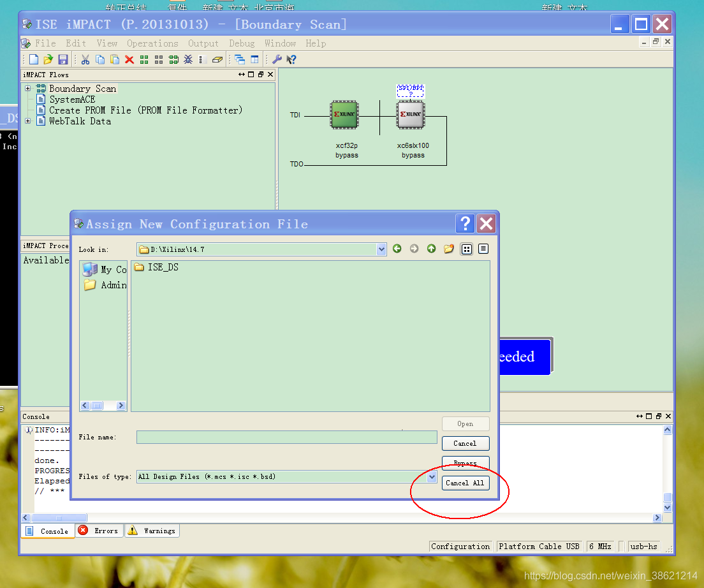This screenshot has height=588, width=704.
Task: Open the View menu
Action: (x=107, y=43)
